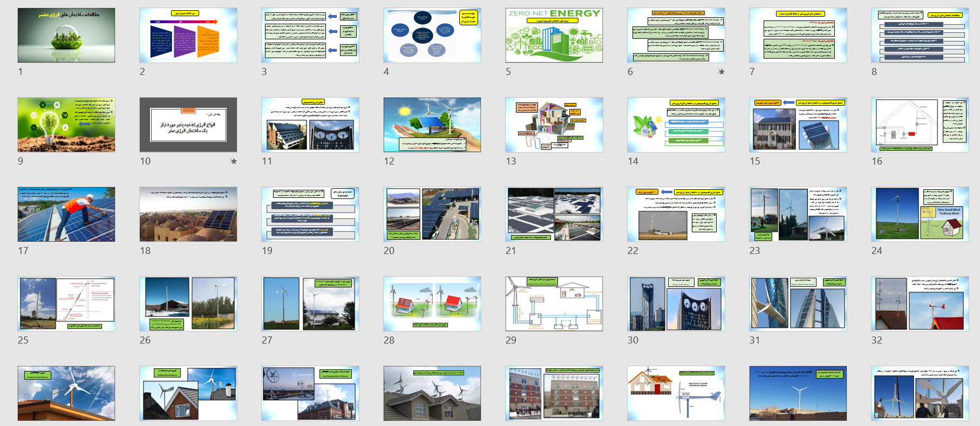Select slide 28 thumbnail with cartoon houses and turbines

click(x=432, y=304)
